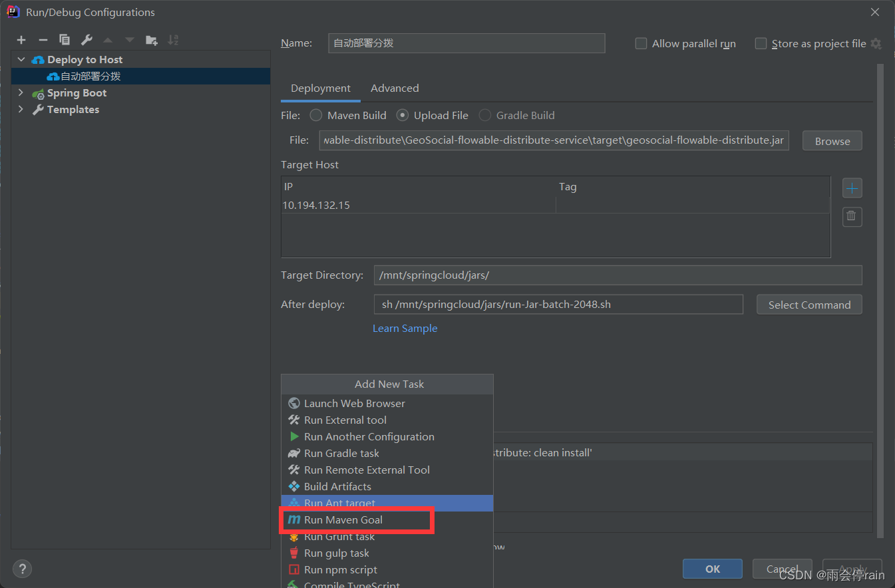
Task: Select the 自动部署分拨 configuration in the tree
Action: (140, 76)
